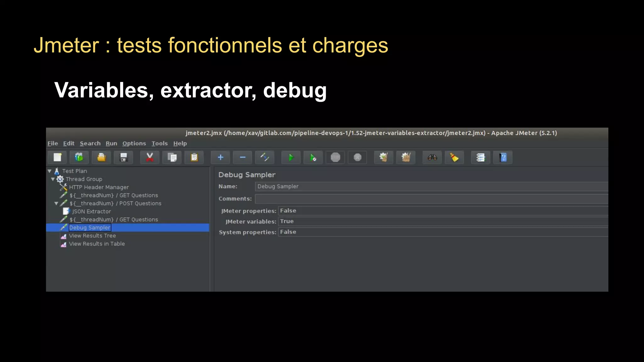
Task: Open the Tools menu
Action: pyautogui.click(x=160, y=144)
